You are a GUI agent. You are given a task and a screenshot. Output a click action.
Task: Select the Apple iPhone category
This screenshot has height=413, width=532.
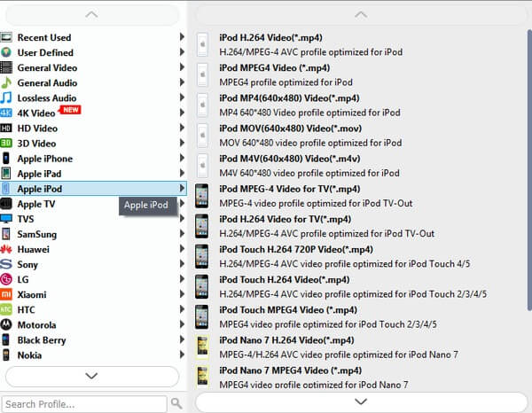coord(45,159)
